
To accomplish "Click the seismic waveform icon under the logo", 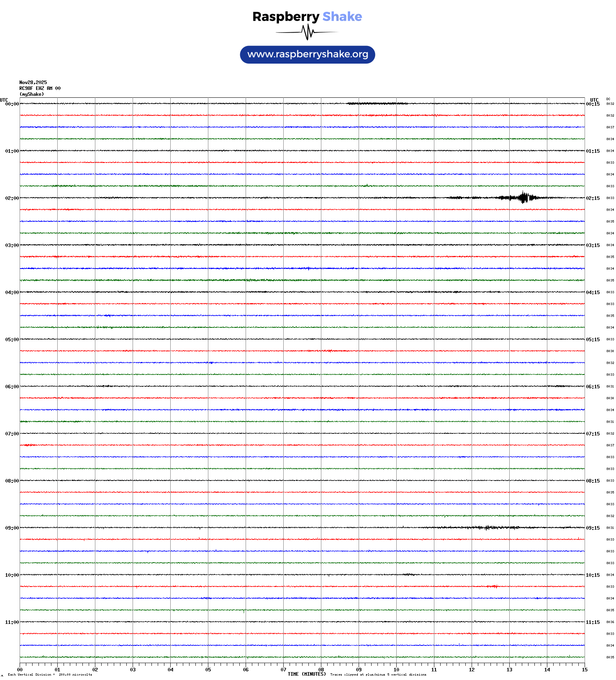I will [307, 32].
